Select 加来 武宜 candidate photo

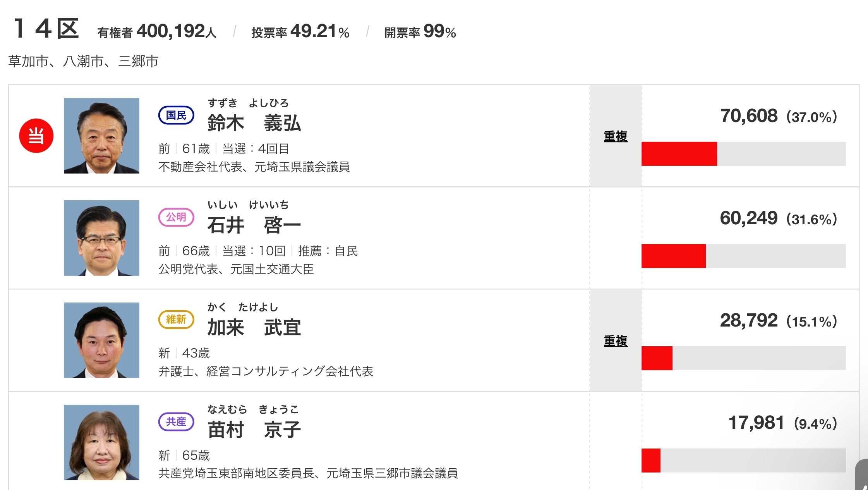pos(101,340)
